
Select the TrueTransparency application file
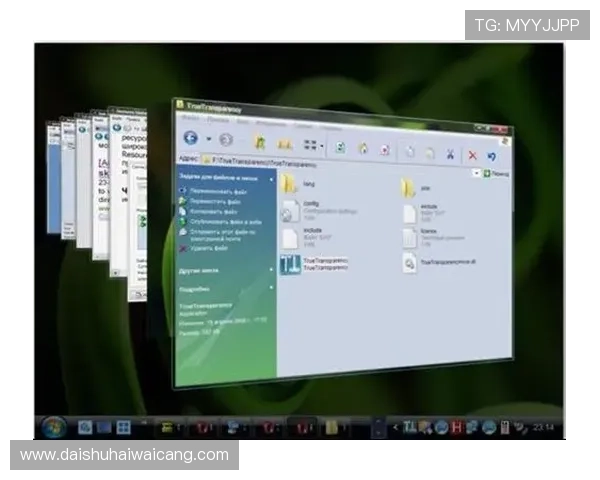[290, 264]
